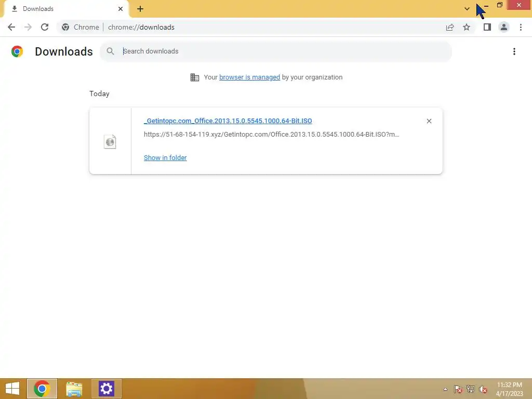Click the forward navigation arrow

click(x=28, y=27)
